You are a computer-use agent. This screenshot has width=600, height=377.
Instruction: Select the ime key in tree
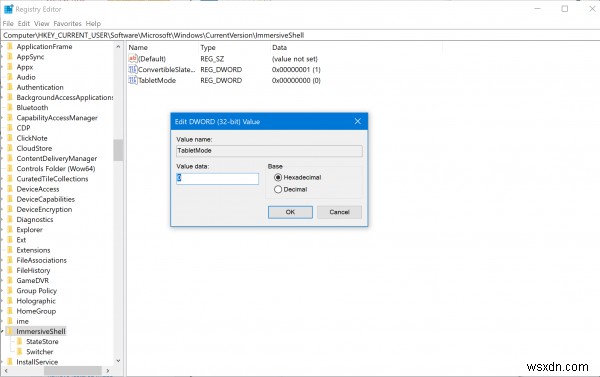tap(23, 321)
